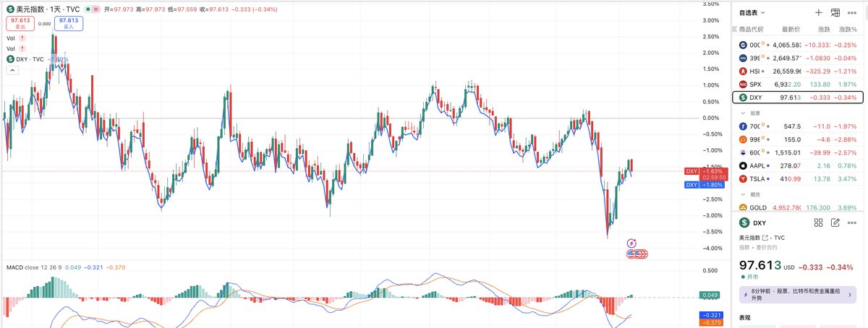Select the watchlist row priced 155.0

[798, 139]
